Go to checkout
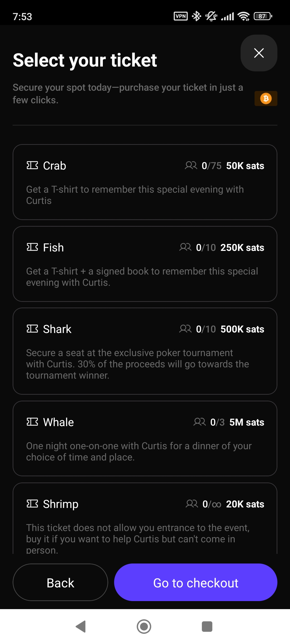Viewport: 290px width, 644px height. point(195,583)
